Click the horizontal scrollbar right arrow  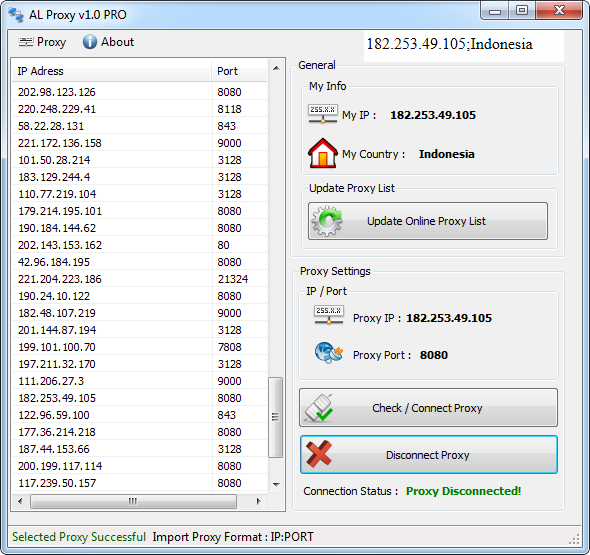[x=258, y=501]
